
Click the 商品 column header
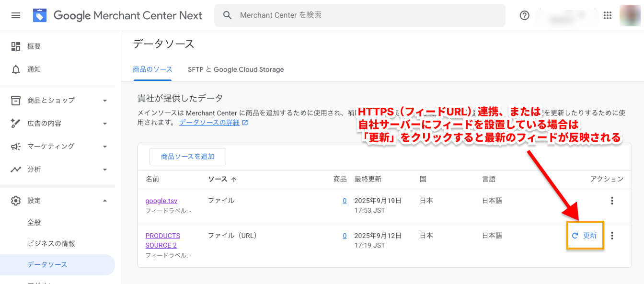pyautogui.click(x=340, y=179)
